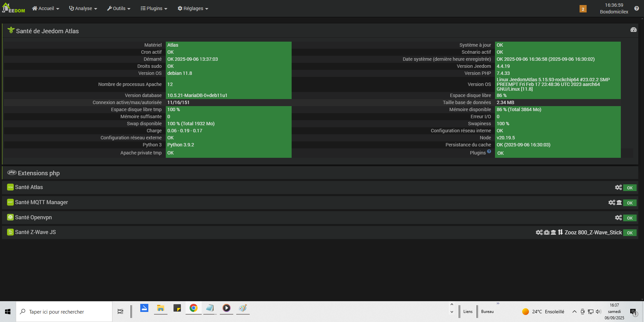
Task: Open the Windows Start menu
Action: 8,312
